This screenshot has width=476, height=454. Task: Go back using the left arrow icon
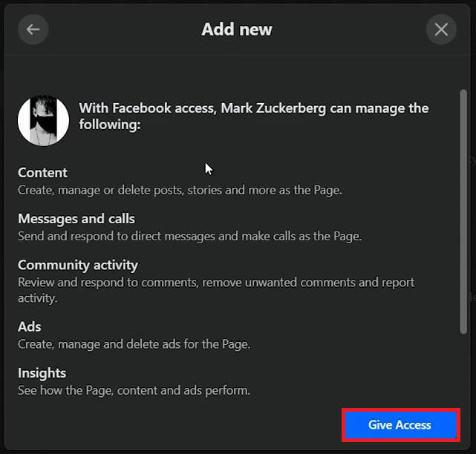pos(33,30)
